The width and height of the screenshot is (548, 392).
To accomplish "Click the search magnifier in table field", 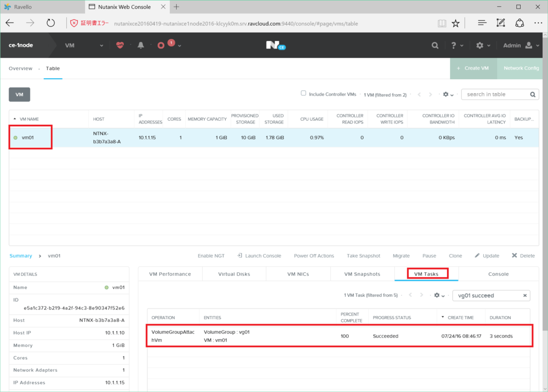I will pos(532,94).
